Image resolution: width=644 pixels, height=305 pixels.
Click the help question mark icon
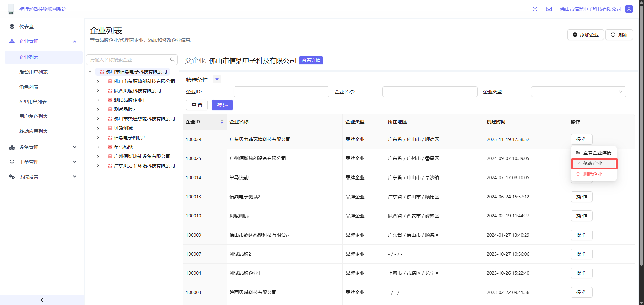(535, 9)
